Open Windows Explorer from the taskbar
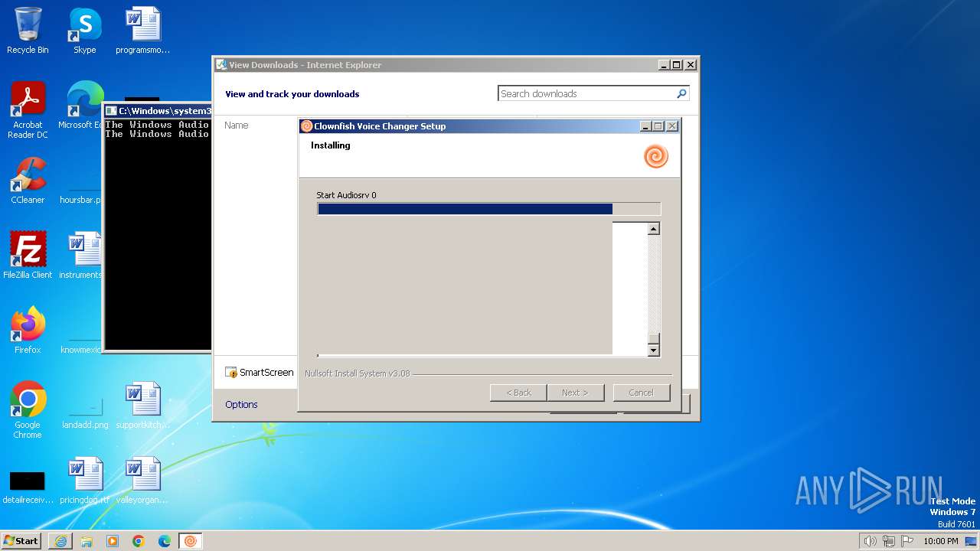Viewport: 980px width, 551px height. click(87, 541)
